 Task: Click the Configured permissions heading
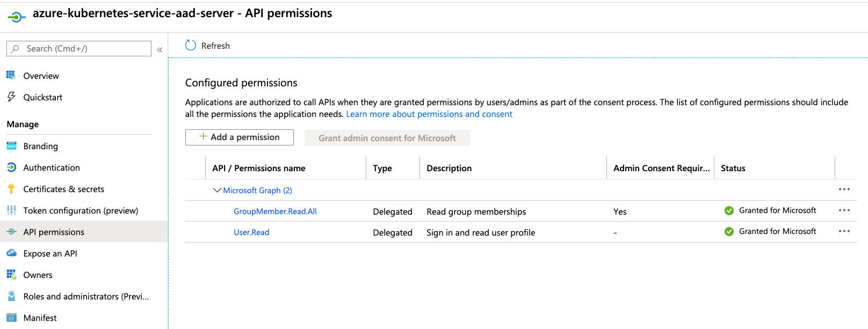[x=241, y=83]
